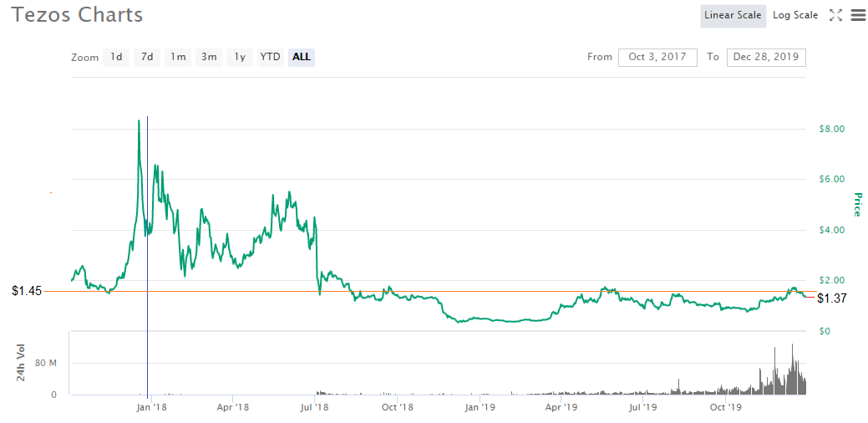
Task: Set zoom range to 3m
Action: [x=209, y=57]
